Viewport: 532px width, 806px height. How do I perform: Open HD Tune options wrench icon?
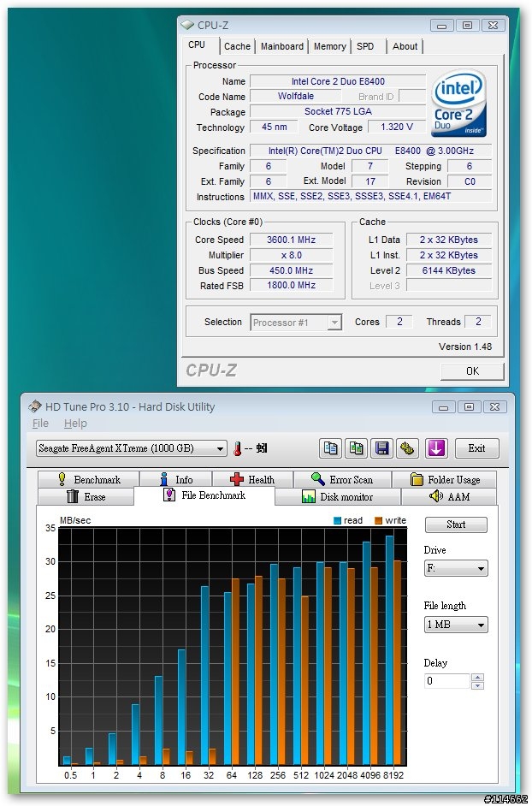click(407, 448)
